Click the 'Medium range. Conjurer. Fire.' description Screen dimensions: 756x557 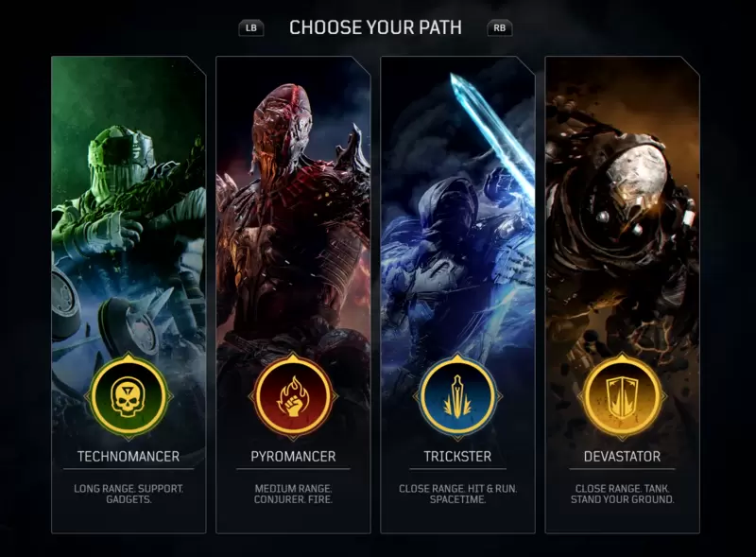click(x=293, y=494)
